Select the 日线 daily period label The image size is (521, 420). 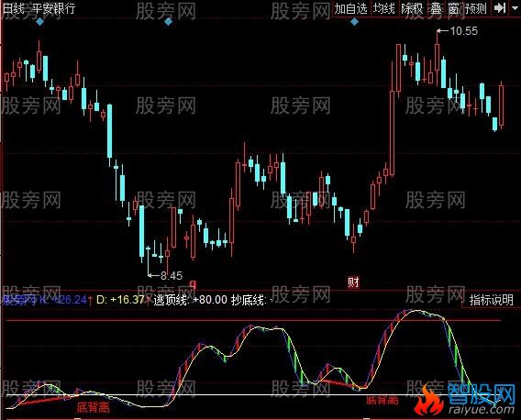14,8
